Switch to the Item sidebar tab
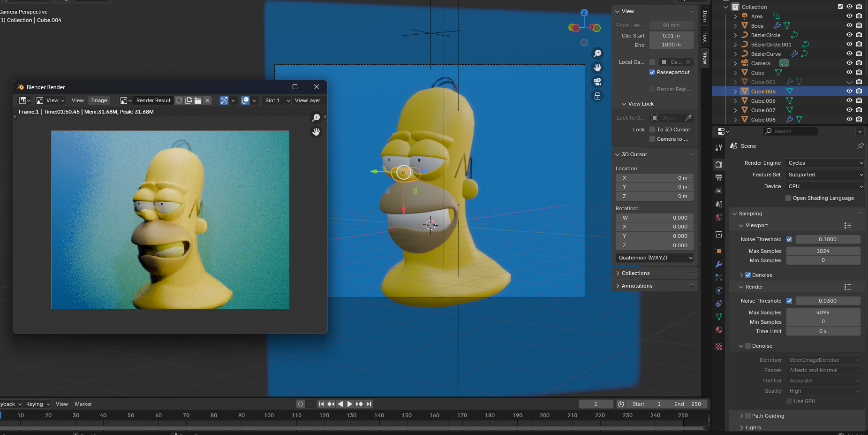Screen dimensions: 868x435 click(704, 16)
